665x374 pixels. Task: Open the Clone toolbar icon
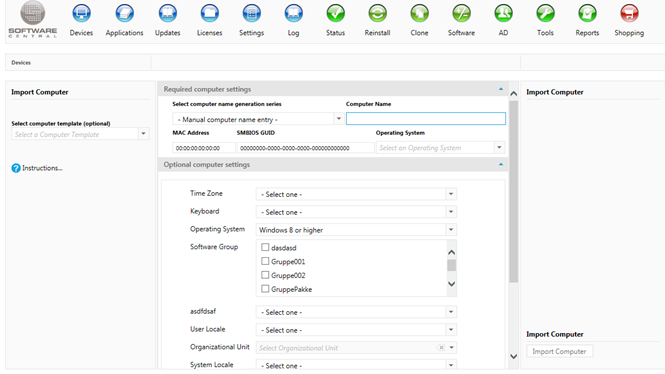[419, 14]
